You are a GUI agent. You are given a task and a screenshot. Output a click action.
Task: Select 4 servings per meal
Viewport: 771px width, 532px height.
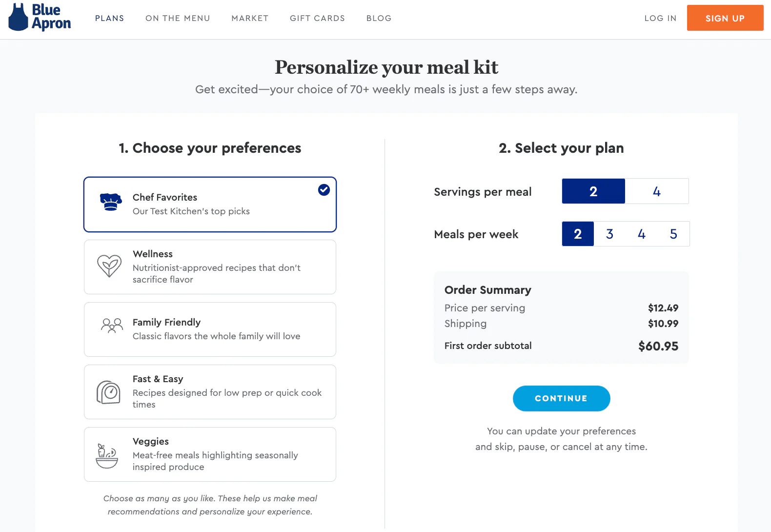click(656, 191)
